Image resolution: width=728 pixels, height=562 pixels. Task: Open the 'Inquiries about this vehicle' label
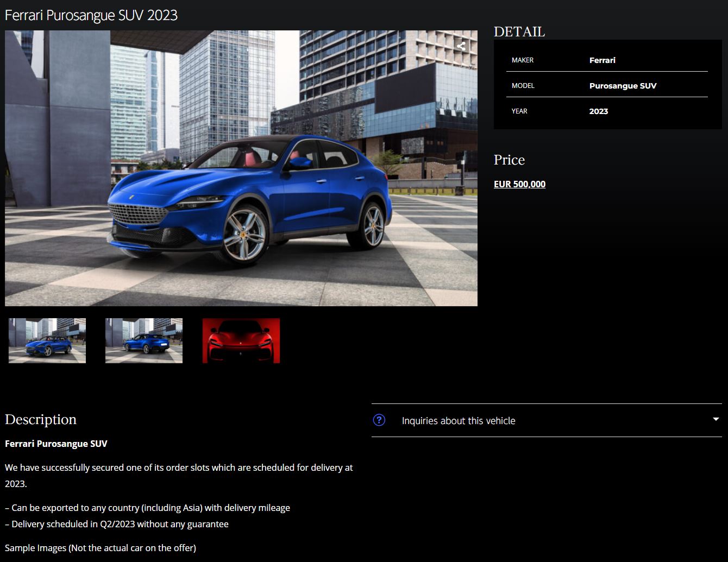[x=458, y=421]
